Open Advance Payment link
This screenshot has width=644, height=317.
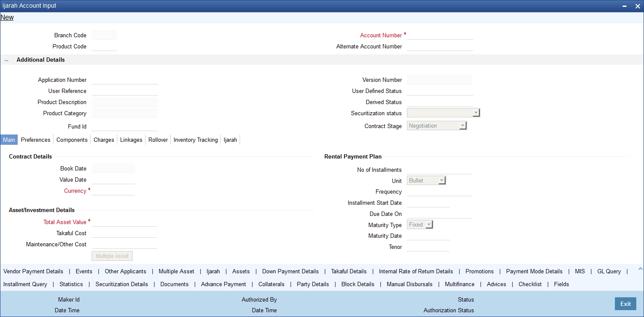223,284
